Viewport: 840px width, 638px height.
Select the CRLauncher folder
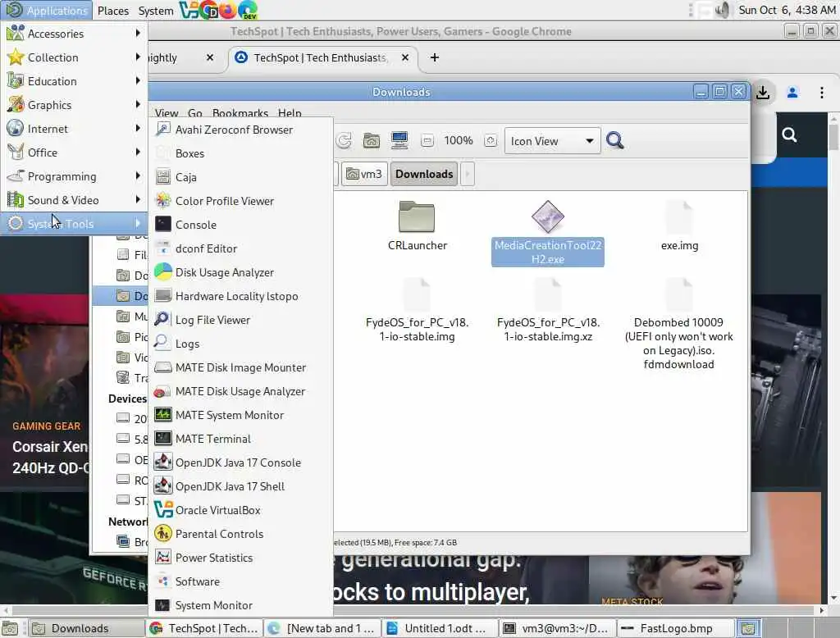click(x=417, y=226)
